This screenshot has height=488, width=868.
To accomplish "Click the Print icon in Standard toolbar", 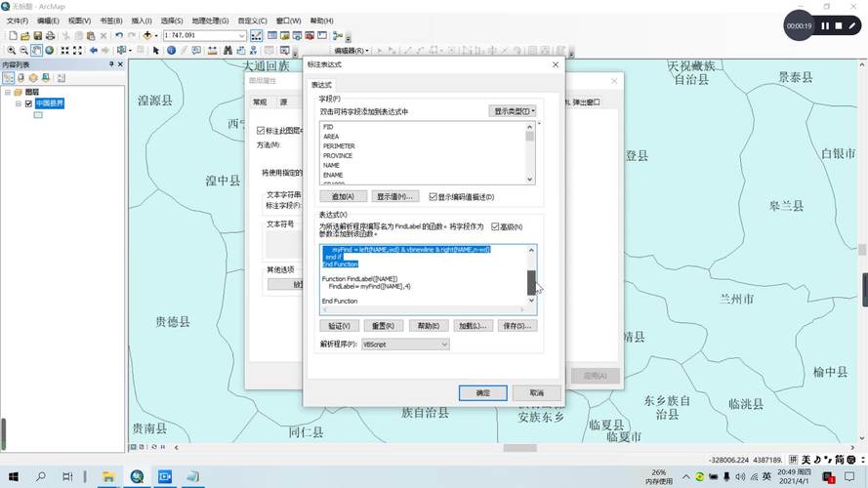I will (51, 36).
